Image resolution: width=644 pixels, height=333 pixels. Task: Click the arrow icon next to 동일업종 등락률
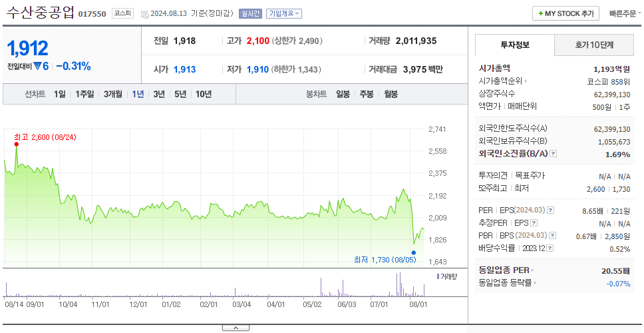tap(535, 283)
